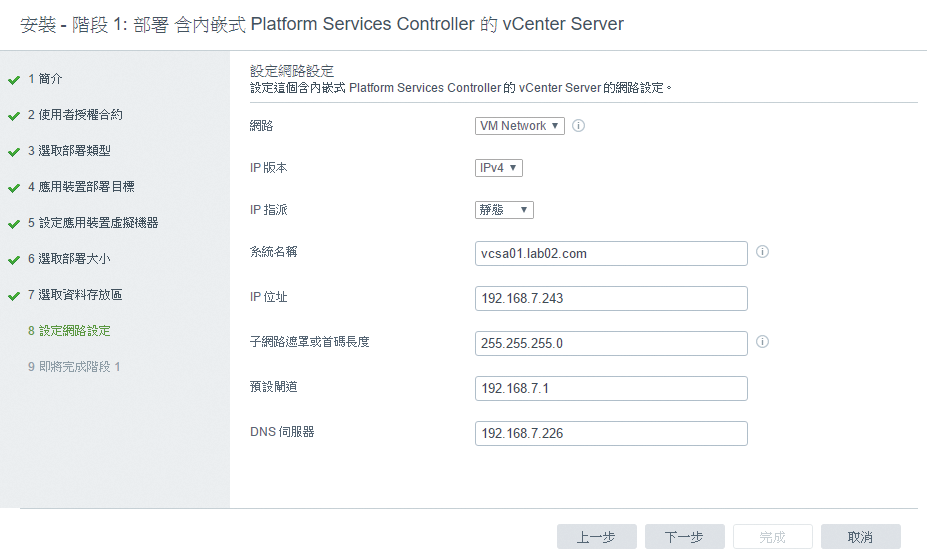Screen dimensions: 927x559
Task: Go to step 2 使用者授權合約
Action: pos(75,115)
